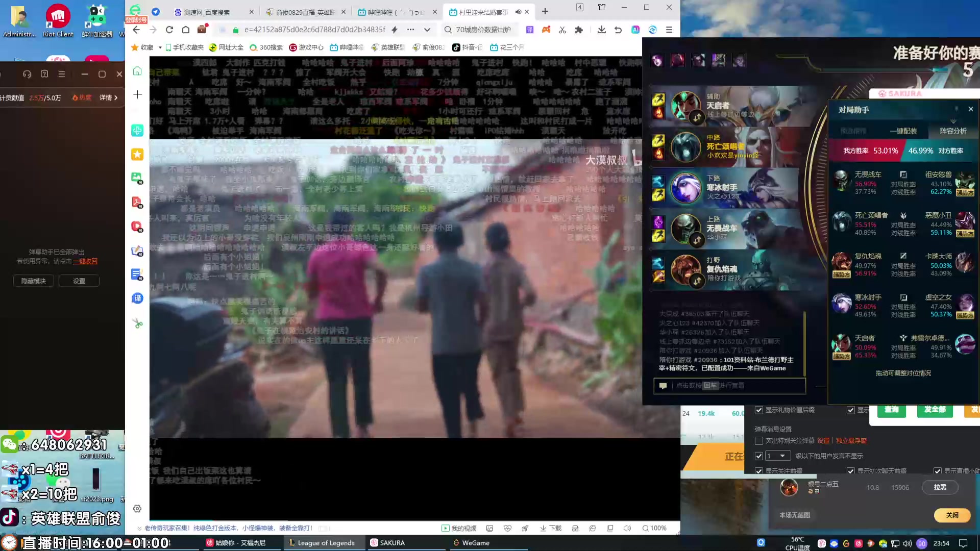Swap position icon on 天启者 support row
Screen dimensions: 980x551
coord(697,118)
